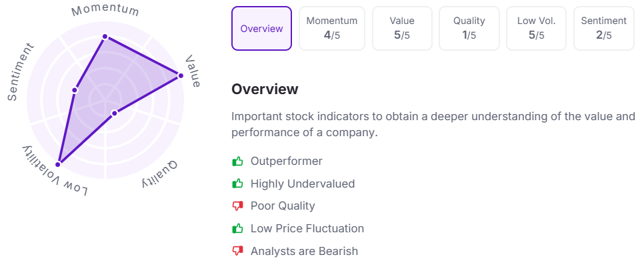This screenshot has width=644, height=261.
Task: Click the Low Volatility axis label on chart
Action: coord(55,171)
